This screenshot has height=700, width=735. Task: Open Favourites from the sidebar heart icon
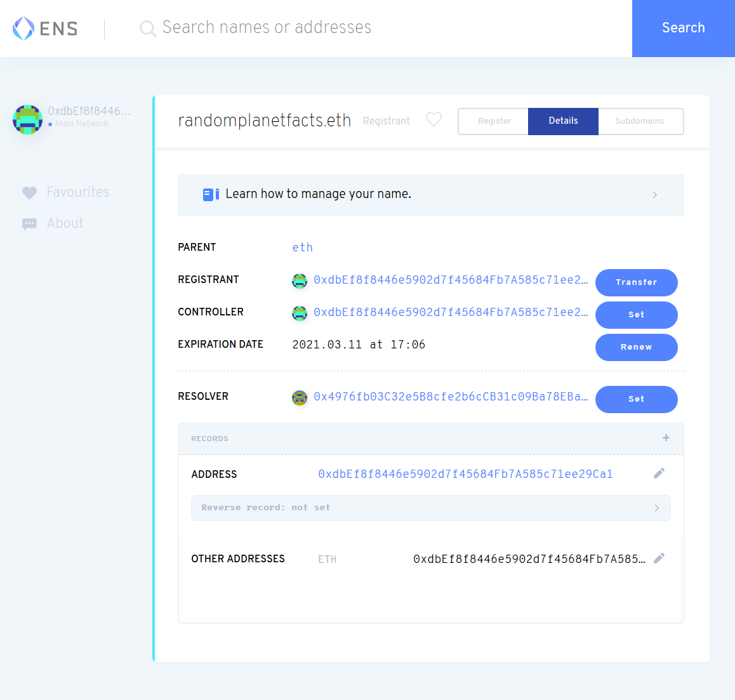29,192
